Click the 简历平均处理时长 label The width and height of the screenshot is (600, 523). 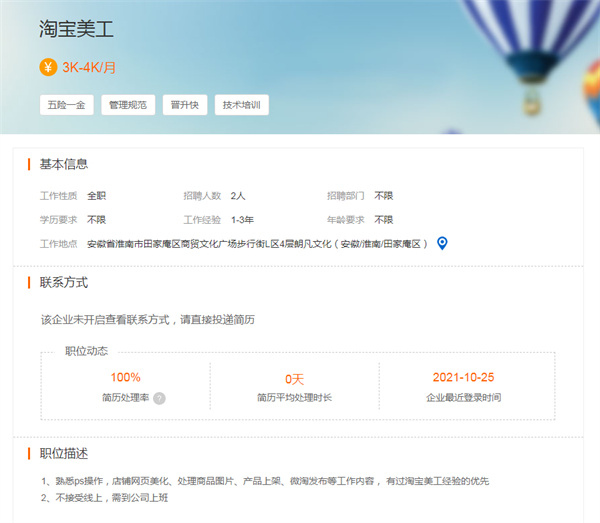point(294,398)
